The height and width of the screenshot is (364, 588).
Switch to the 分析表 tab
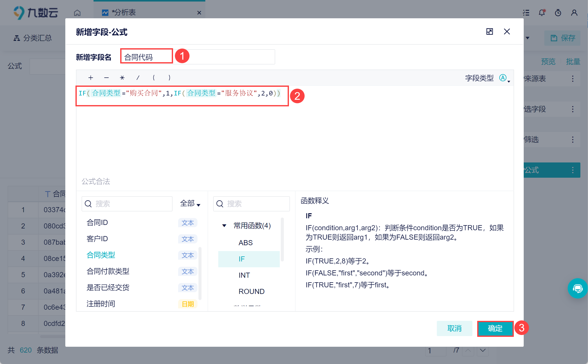click(124, 12)
